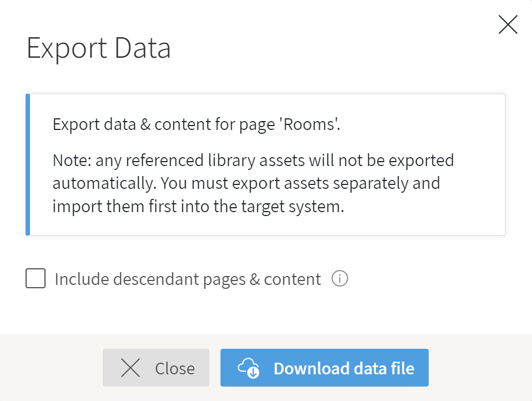The width and height of the screenshot is (532, 401).
Task: Click the arrow badge on the cloud icon
Action: tap(253, 373)
